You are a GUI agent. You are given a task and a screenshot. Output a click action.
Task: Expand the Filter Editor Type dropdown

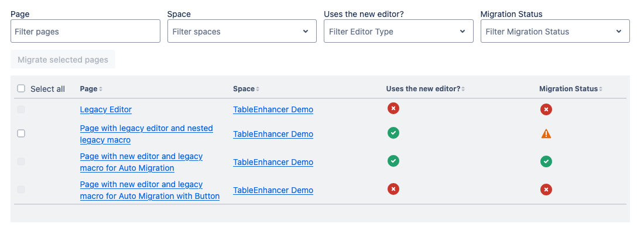pyautogui.click(x=398, y=32)
